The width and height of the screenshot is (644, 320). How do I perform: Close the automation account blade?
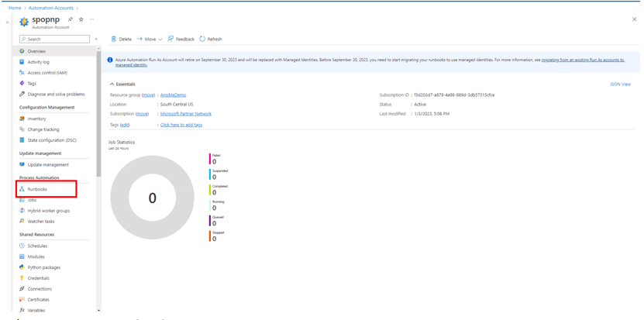pyautogui.click(x=635, y=19)
